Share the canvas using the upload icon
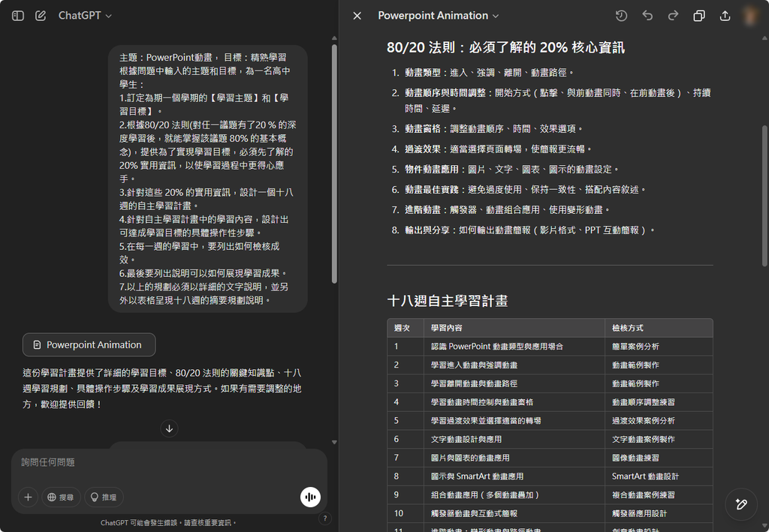Screen dimensions: 769x532 coord(725,16)
